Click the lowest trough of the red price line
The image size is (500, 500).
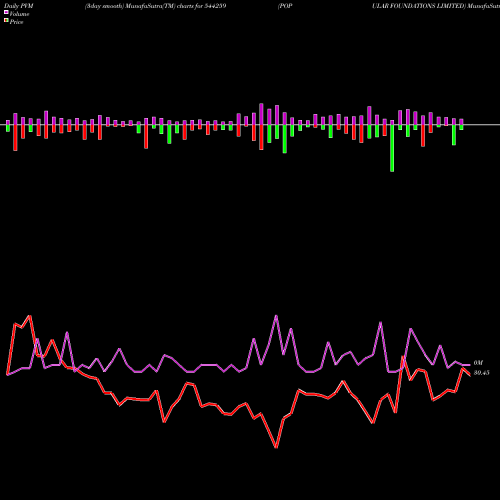click(x=276, y=447)
